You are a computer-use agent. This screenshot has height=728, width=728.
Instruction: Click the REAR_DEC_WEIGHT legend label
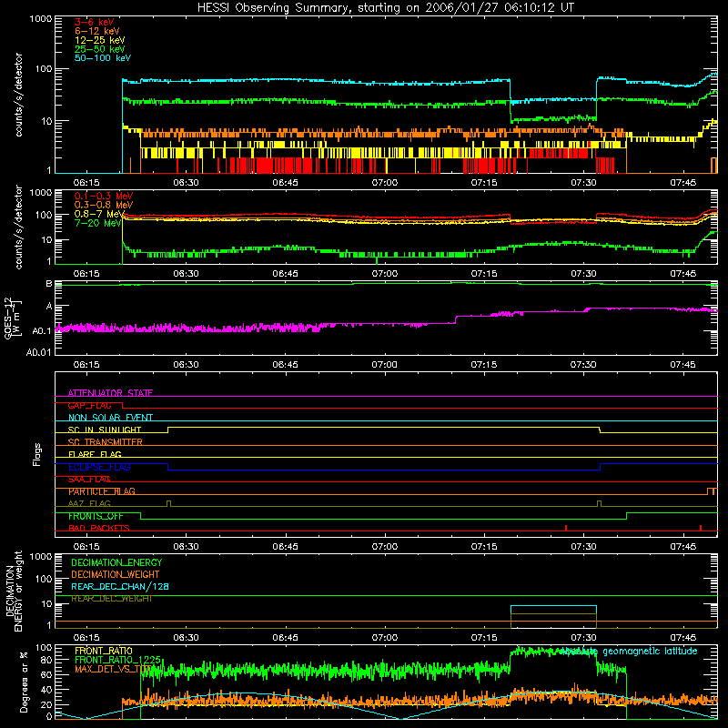111,599
